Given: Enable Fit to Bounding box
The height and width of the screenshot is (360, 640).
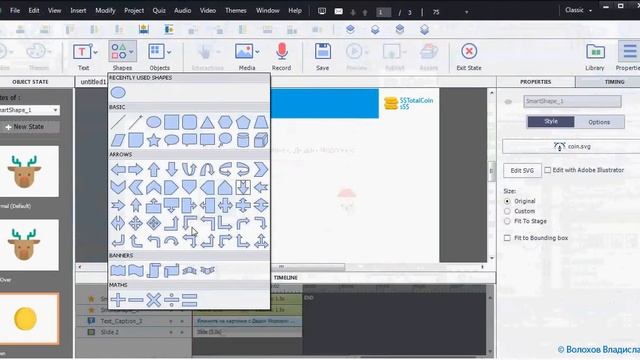Looking at the screenshot, I should click(x=507, y=238).
